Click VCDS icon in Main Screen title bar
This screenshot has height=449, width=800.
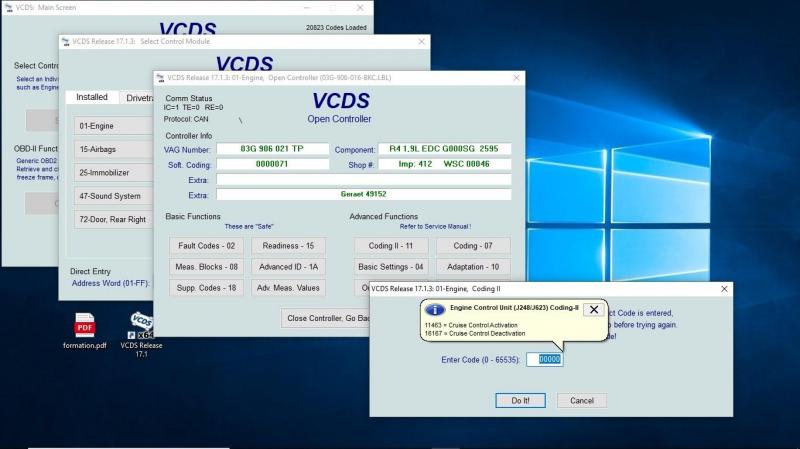[x=9, y=8]
